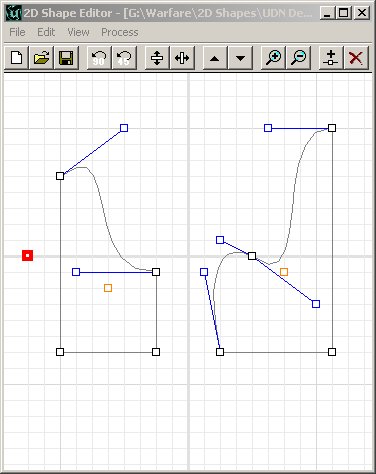
Task: Open a shape file with folder icon
Action: point(41,58)
